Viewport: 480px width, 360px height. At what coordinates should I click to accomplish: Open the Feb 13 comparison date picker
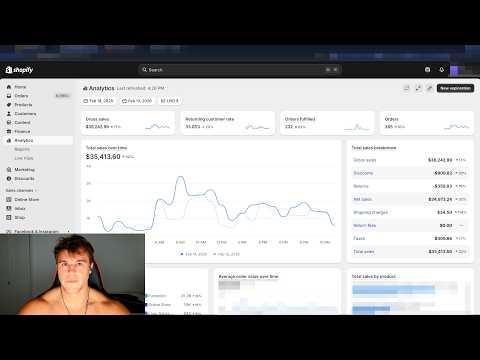(137, 101)
